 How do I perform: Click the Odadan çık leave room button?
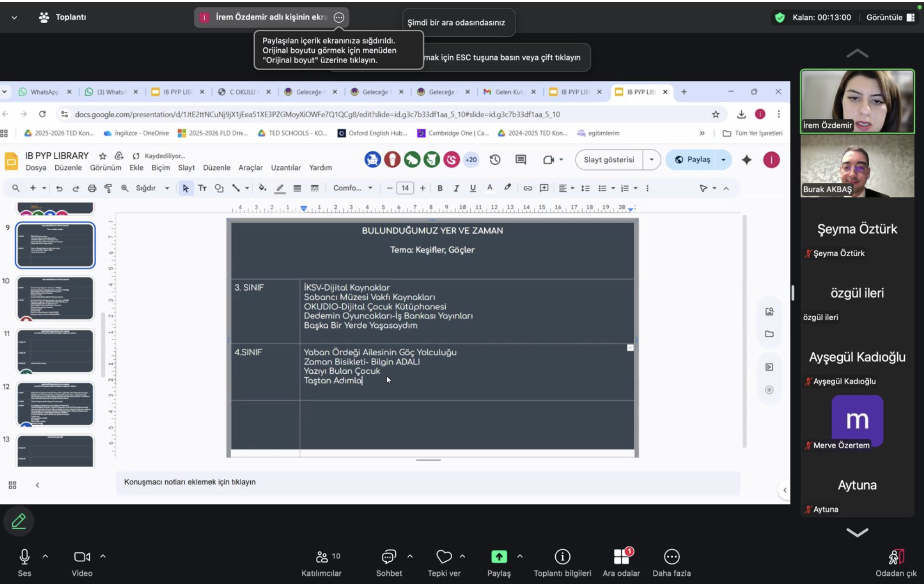tap(896, 557)
